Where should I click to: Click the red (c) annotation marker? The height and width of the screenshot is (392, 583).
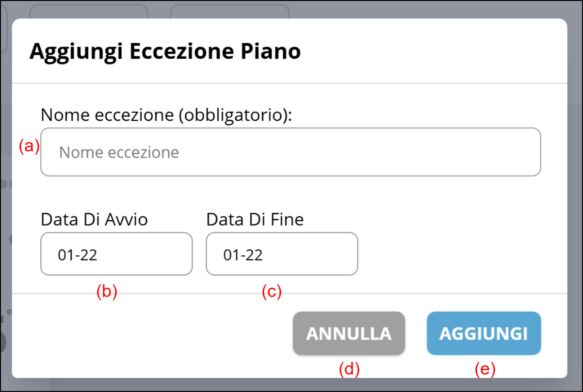point(272,291)
